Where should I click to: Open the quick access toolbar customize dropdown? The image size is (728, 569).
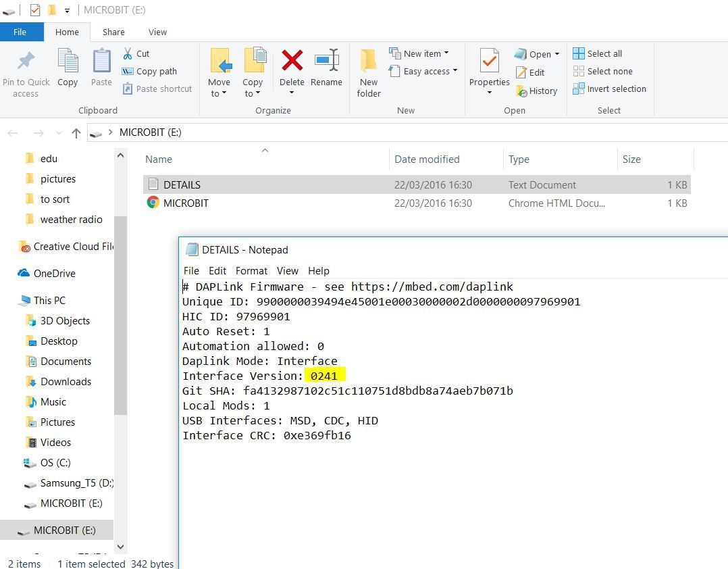click(x=67, y=10)
